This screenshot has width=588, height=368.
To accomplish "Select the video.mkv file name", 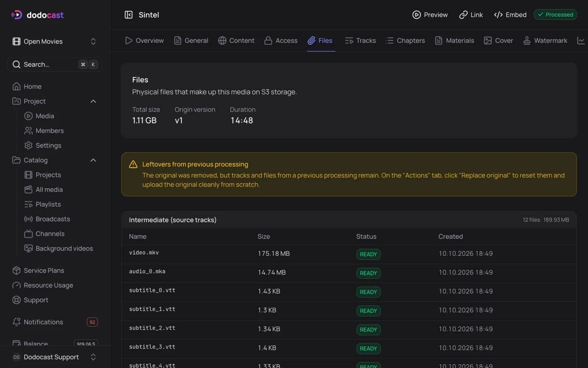I will (x=144, y=253).
